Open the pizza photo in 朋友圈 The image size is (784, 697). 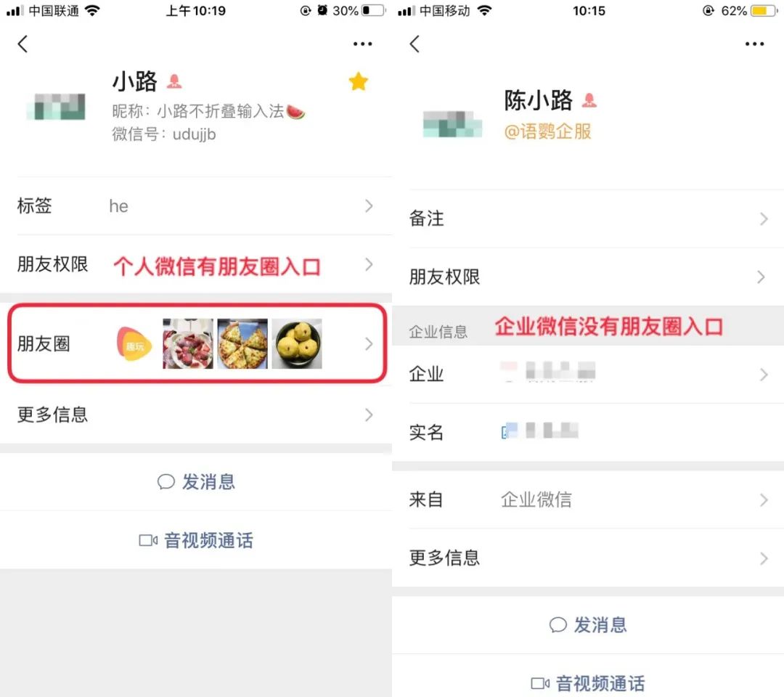point(242,344)
